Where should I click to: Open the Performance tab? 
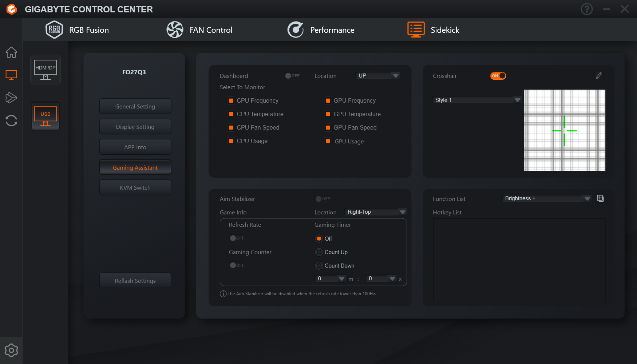coord(321,30)
